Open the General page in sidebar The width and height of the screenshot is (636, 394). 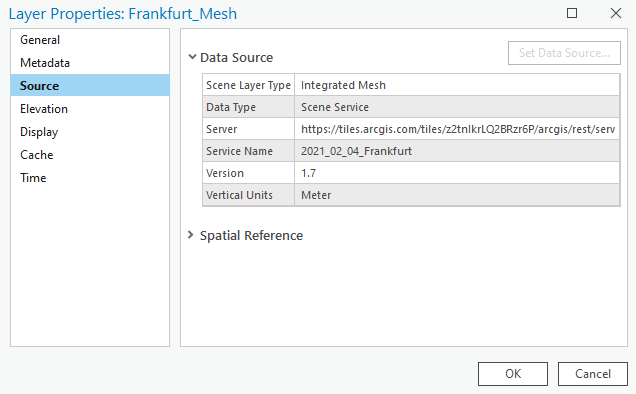[90, 40]
